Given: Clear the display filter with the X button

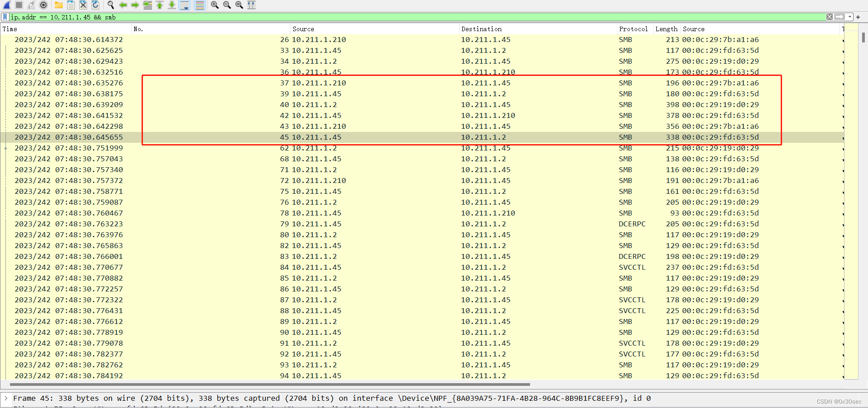Looking at the screenshot, I should click(x=830, y=17).
